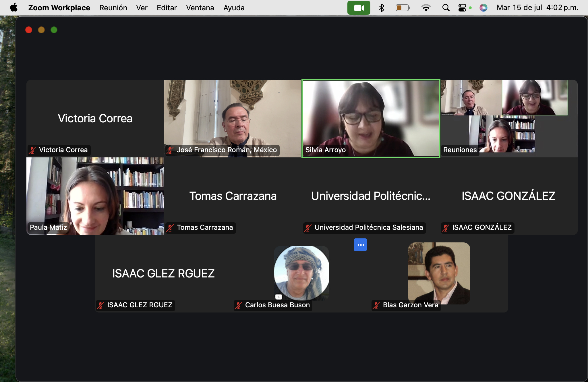Click muted mic icon beside Tomas Carrazana

point(170,228)
